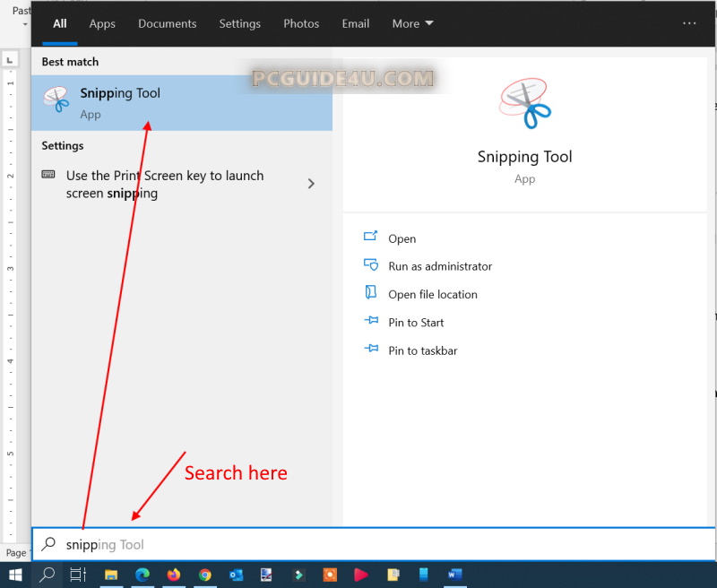Click the search text input box
The height and width of the screenshot is (588, 717).
pyautogui.click(x=358, y=545)
